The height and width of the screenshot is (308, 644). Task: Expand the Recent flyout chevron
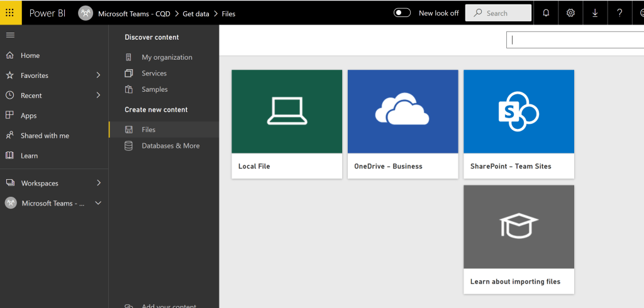tap(98, 96)
